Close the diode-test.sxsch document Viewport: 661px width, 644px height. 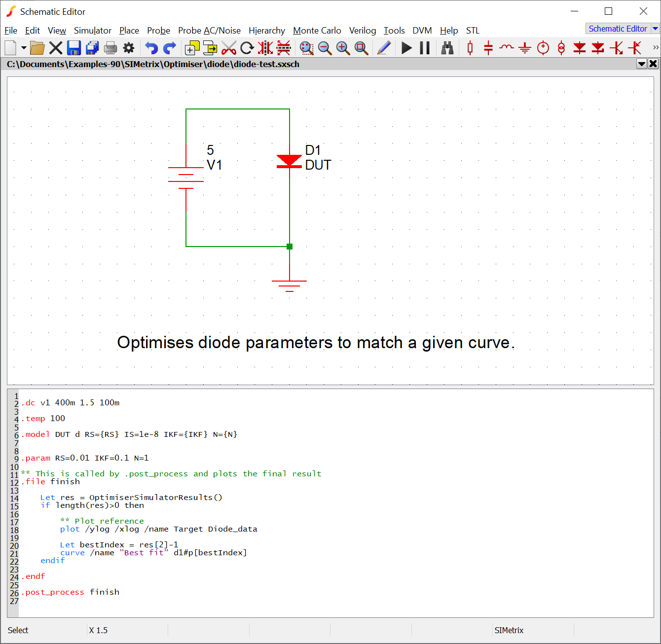(x=653, y=64)
